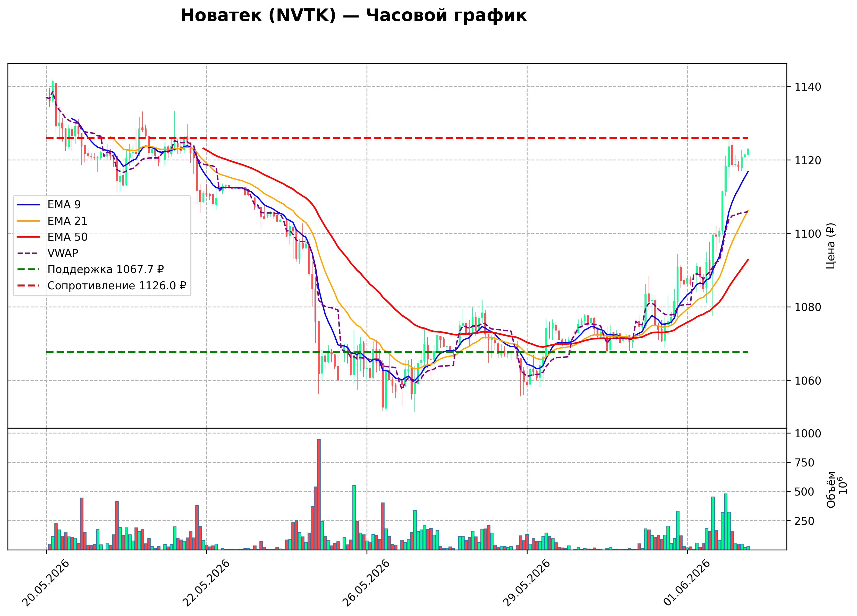The height and width of the screenshot is (616, 857).
Task: Click the 01.06.2026 date label
Action: [686, 584]
